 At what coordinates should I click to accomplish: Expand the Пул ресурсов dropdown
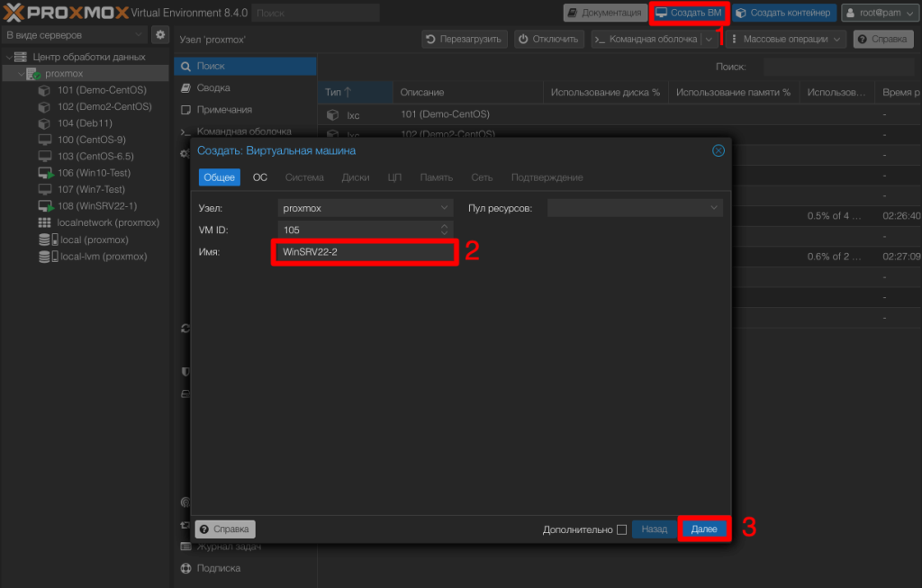pyautogui.click(x=635, y=208)
